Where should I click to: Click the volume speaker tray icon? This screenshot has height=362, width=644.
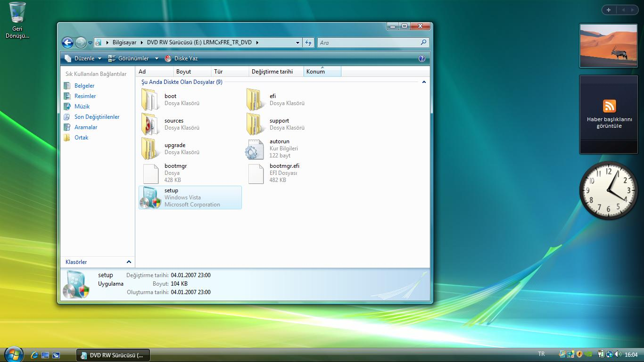tap(618, 354)
